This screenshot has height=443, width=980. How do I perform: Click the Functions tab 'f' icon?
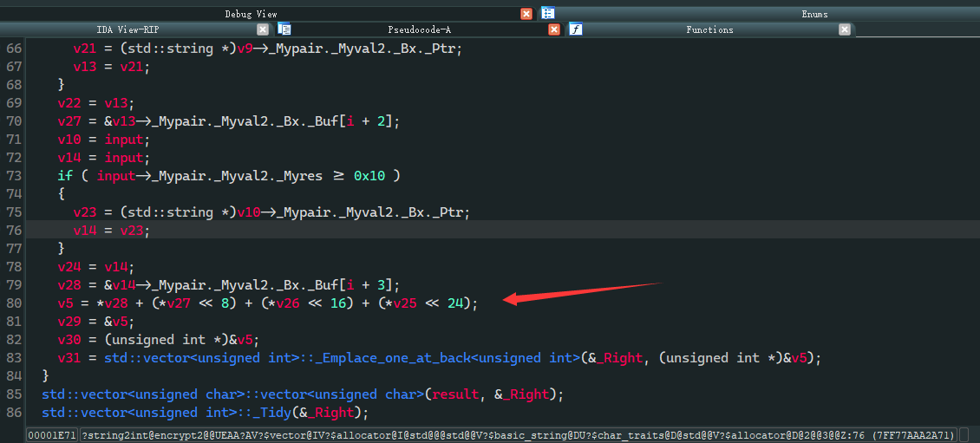pyautogui.click(x=576, y=29)
